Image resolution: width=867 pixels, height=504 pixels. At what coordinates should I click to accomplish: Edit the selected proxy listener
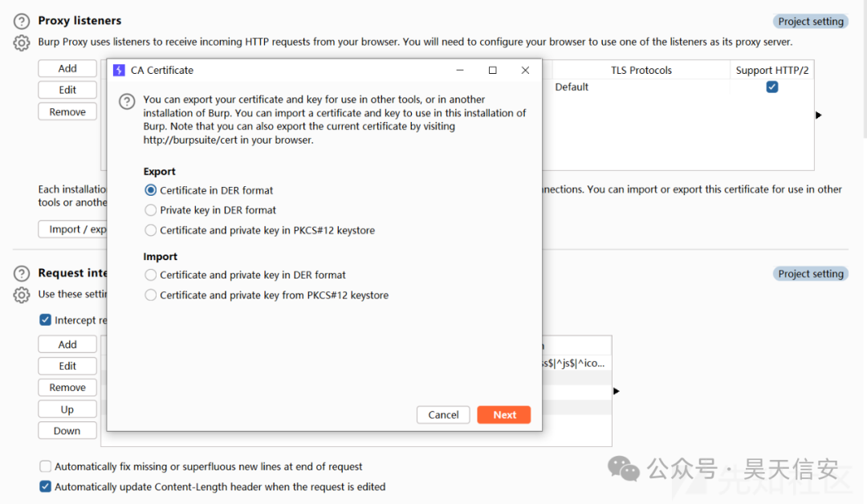point(67,90)
